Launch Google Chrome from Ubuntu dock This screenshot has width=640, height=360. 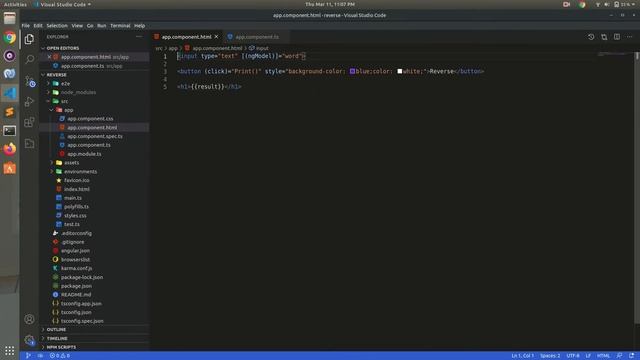click(x=9, y=38)
